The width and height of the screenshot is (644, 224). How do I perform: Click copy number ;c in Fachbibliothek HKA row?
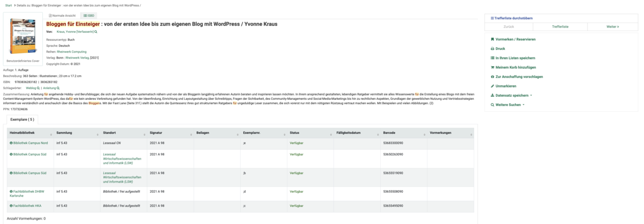pyautogui.click(x=244, y=206)
